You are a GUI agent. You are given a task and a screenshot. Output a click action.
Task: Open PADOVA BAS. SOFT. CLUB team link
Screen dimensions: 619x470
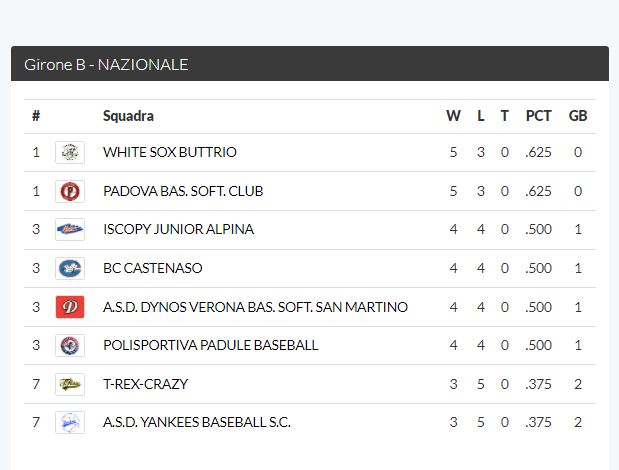coord(183,191)
